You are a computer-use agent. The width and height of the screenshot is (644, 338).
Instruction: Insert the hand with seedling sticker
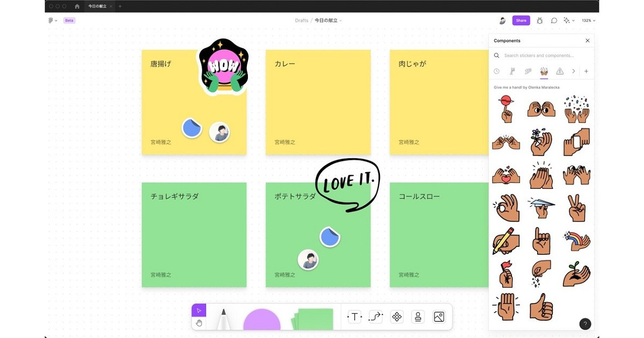tap(577, 274)
